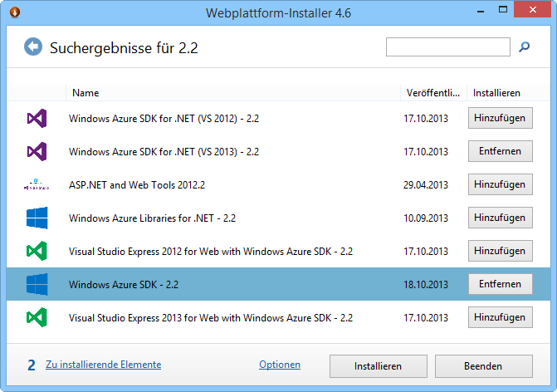Click into the search input field
557x392 pixels.
click(447, 47)
